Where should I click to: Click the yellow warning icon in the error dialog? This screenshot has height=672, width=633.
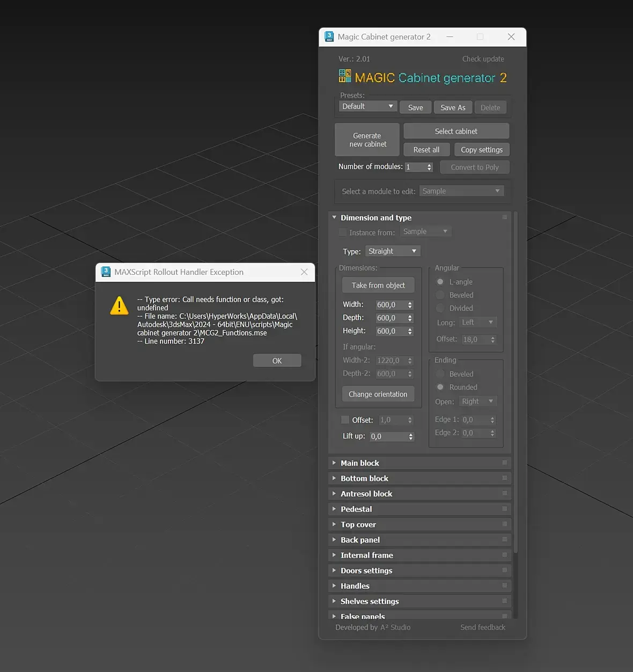point(119,305)
